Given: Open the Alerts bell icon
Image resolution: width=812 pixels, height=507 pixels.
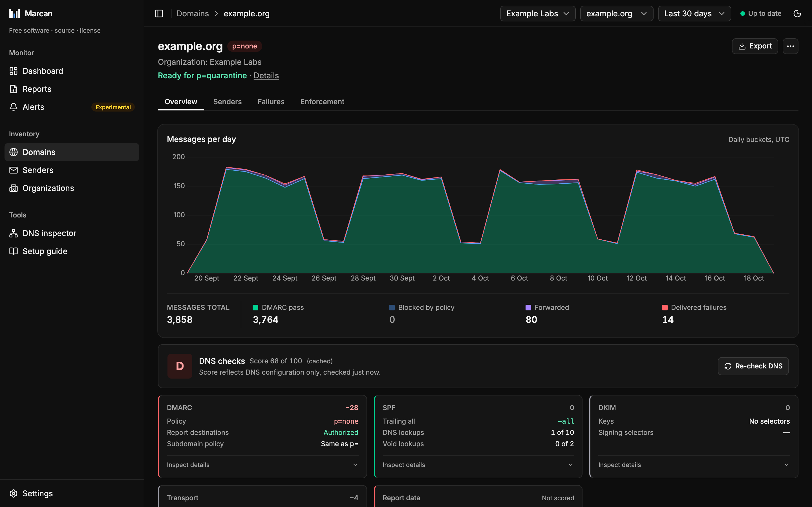Looking at the screenshot, I should (x=14, y=107).
